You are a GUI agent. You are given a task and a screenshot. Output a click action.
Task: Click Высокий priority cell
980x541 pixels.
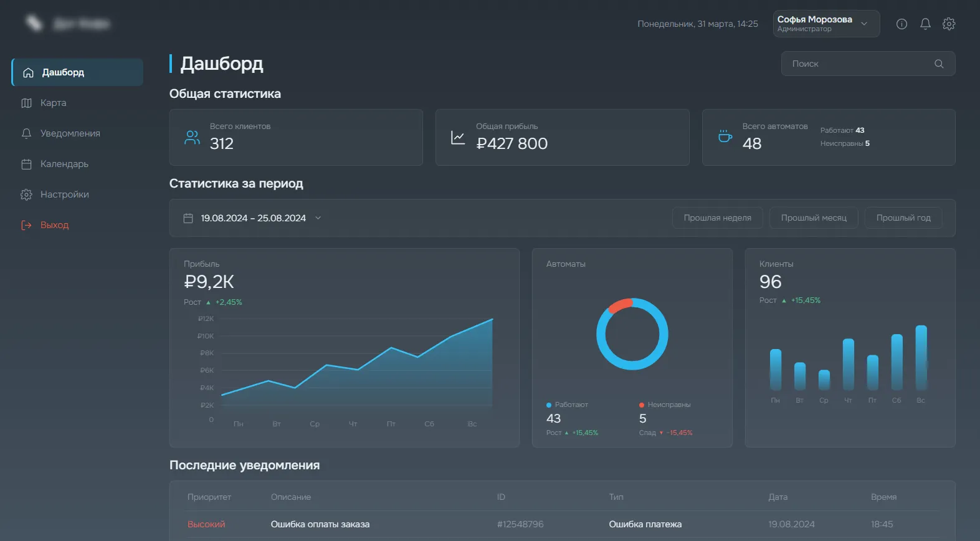point(206,524)
